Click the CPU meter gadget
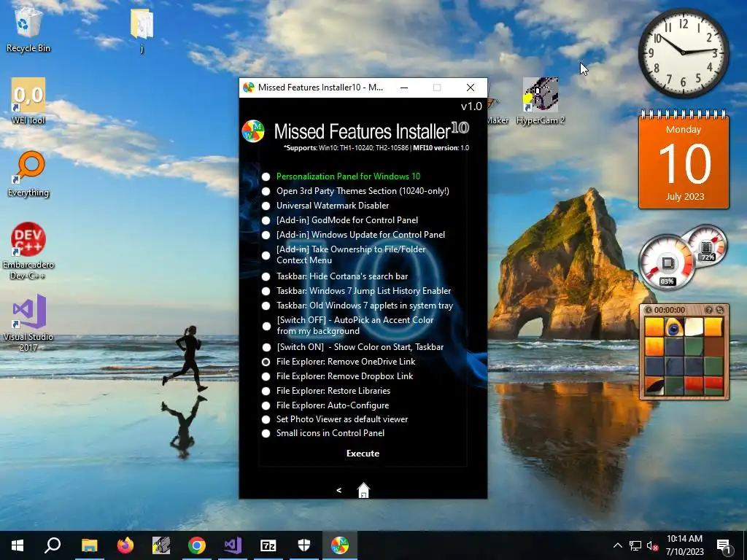This screenshot has height=560, width=747. [667, 263]
